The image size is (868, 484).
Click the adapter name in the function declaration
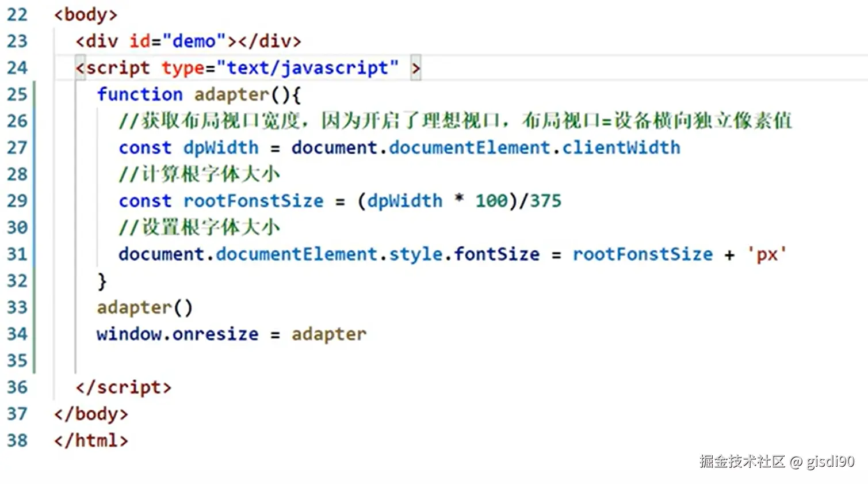pyautogui.click(x=232, y=95)
